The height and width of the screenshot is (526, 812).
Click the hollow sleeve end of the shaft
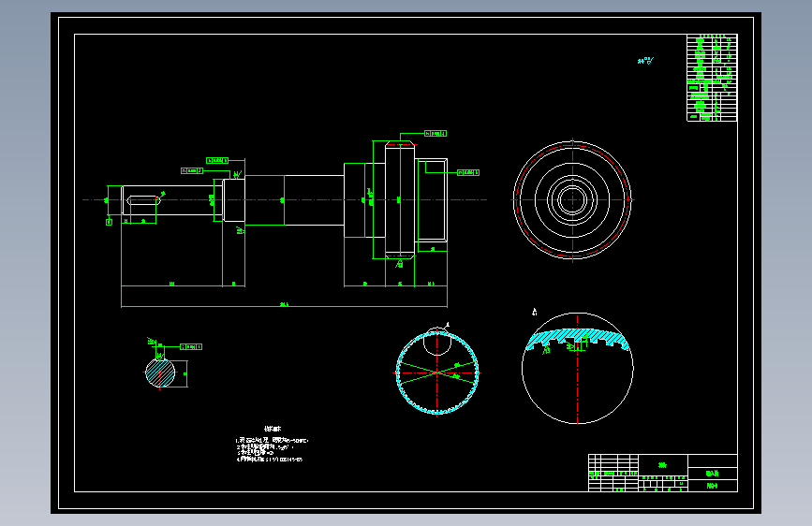431,200
